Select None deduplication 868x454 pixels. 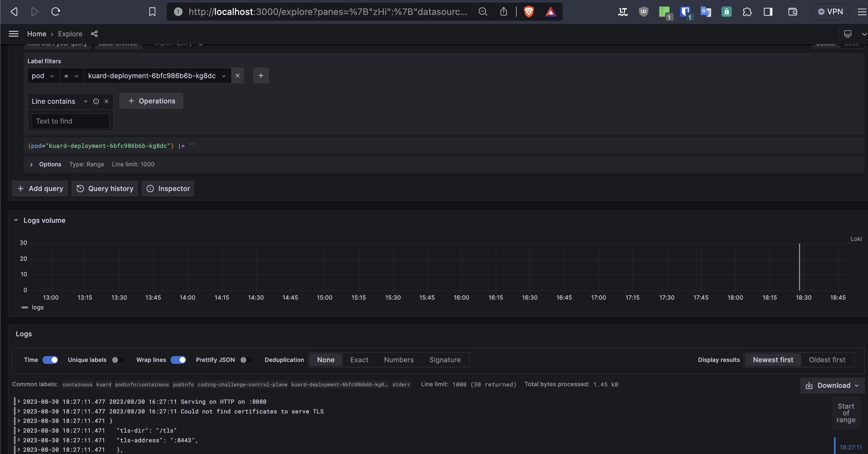(x=326, y=360)
